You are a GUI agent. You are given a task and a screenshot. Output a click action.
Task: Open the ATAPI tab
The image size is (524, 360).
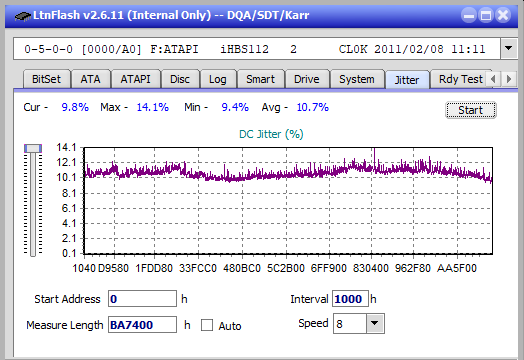click(x=135, y=79)
